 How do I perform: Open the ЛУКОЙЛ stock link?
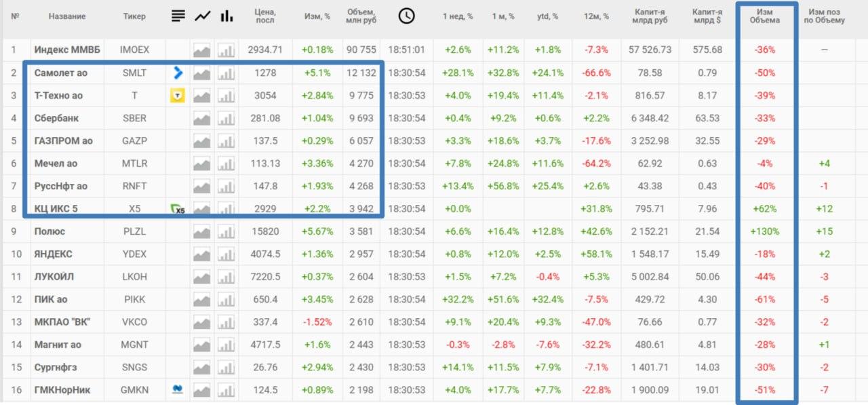pyautogui.click(x=54, y=277)
